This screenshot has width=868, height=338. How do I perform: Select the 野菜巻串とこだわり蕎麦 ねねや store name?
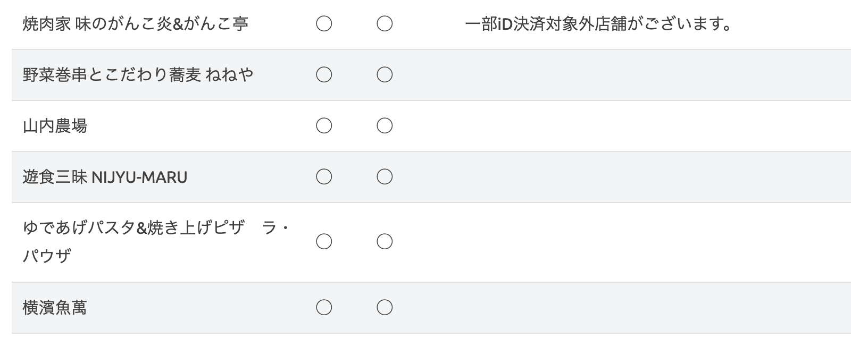pos(138,75)
